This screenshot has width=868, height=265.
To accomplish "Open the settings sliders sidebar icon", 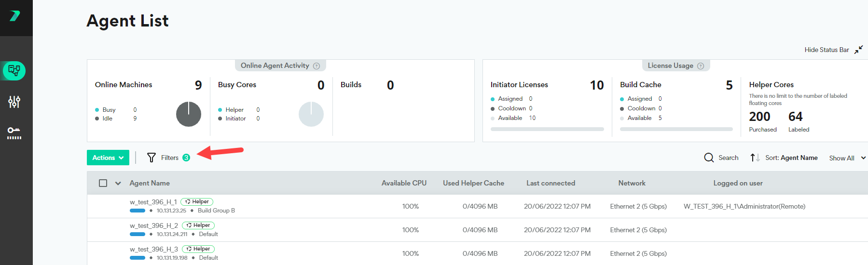I will pos(14,102).
